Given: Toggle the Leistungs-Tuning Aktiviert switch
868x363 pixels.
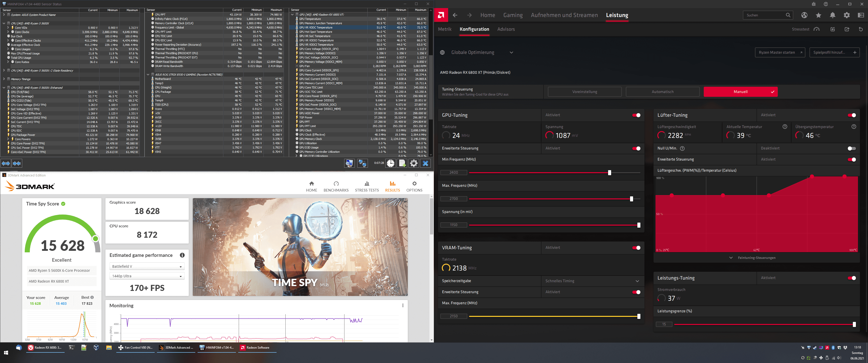Looking at the screenshot, I should point(852,278).
